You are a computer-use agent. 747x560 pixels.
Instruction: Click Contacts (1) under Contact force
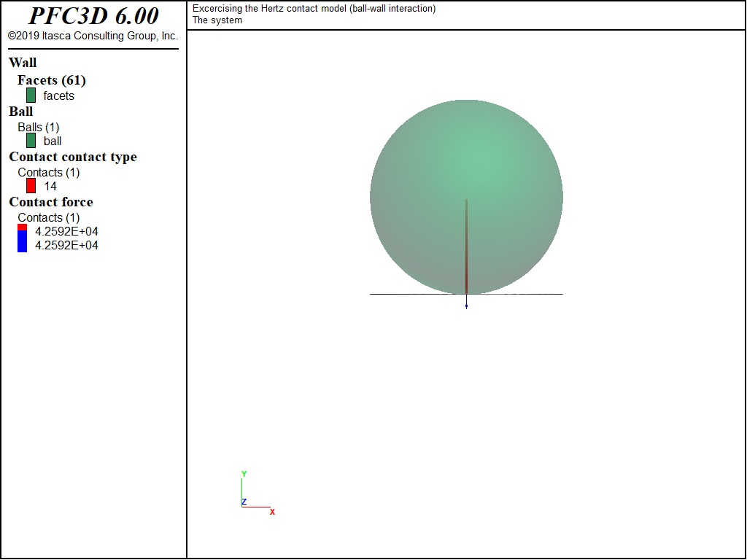(x=49, y=217)
